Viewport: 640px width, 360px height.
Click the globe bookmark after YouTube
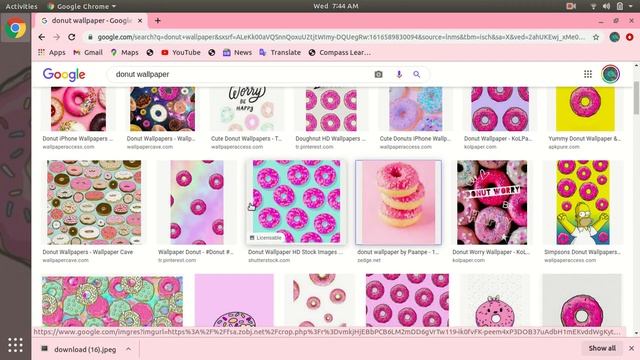(211, 52)
